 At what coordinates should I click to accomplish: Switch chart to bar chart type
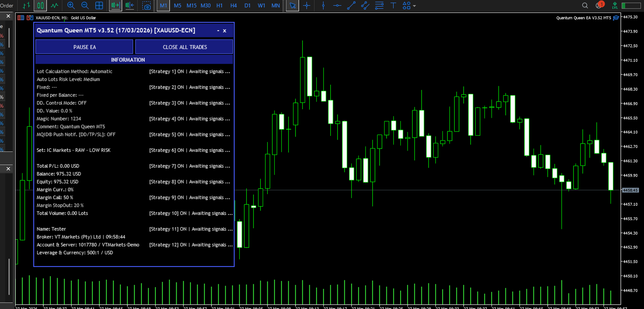click(26, 6)
